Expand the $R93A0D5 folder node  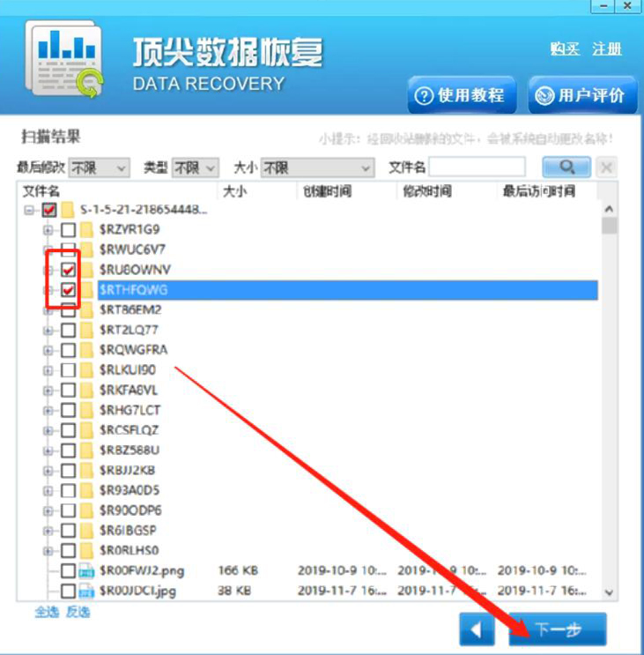click(x=48, y=490)
